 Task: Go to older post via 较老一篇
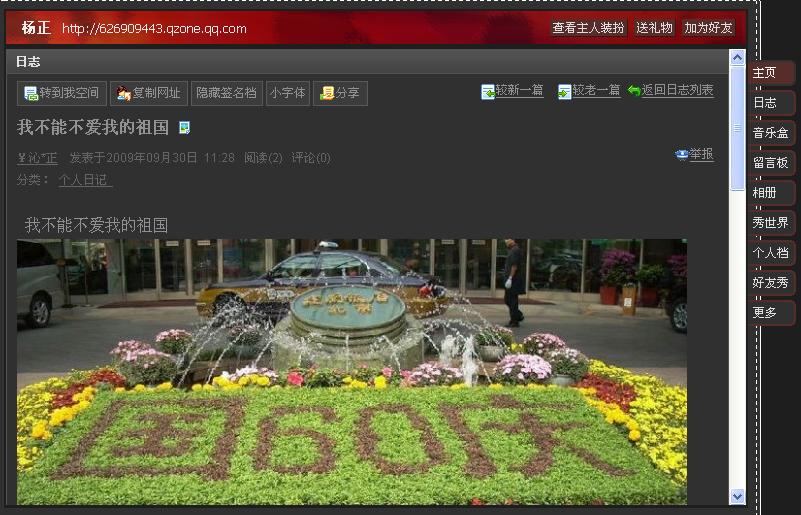pyautogui.click(x=589, y=91)
